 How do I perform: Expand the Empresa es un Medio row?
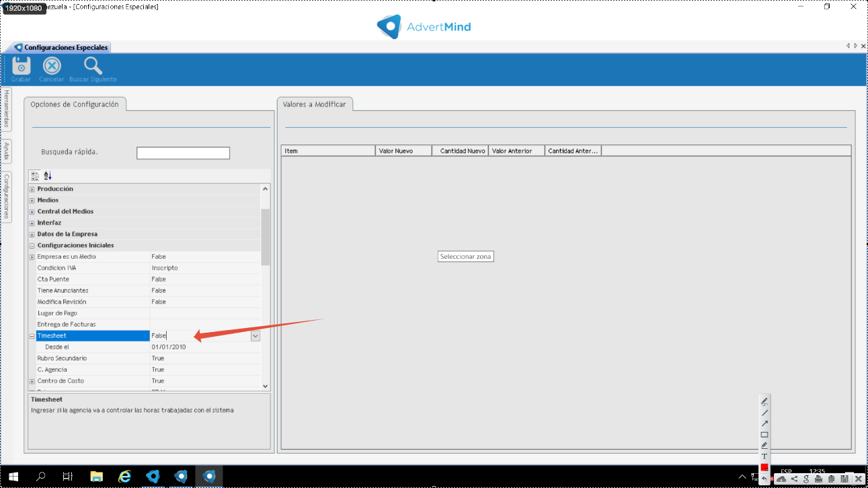(32, 257)
